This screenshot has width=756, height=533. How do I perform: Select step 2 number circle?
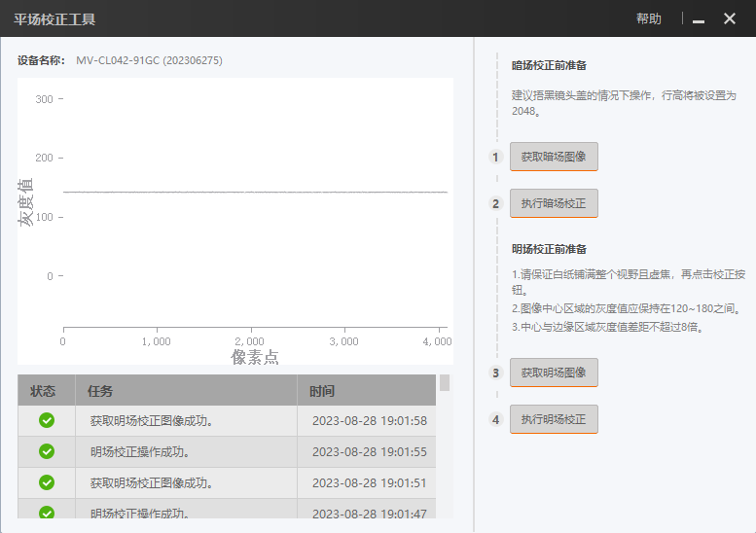coord(495,203)
